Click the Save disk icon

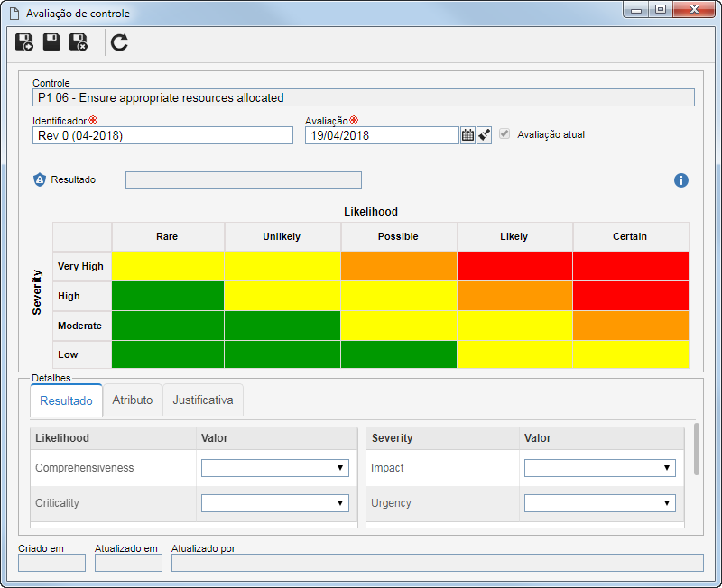click(x=51, y=41)
